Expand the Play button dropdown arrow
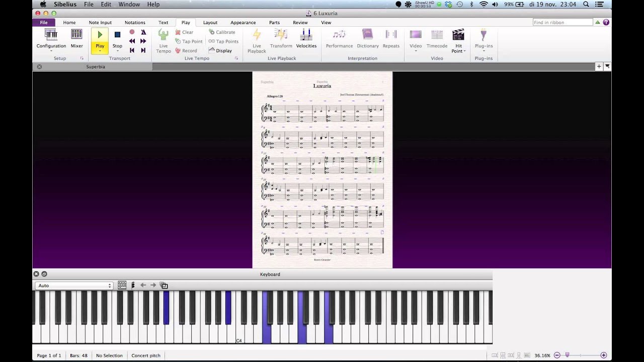This screenshot has height=362, width=644. (x=100, y=51)
